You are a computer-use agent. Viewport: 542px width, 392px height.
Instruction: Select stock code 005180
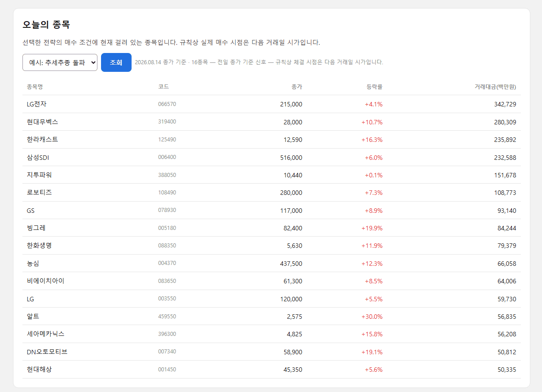[x=167, y=228]
